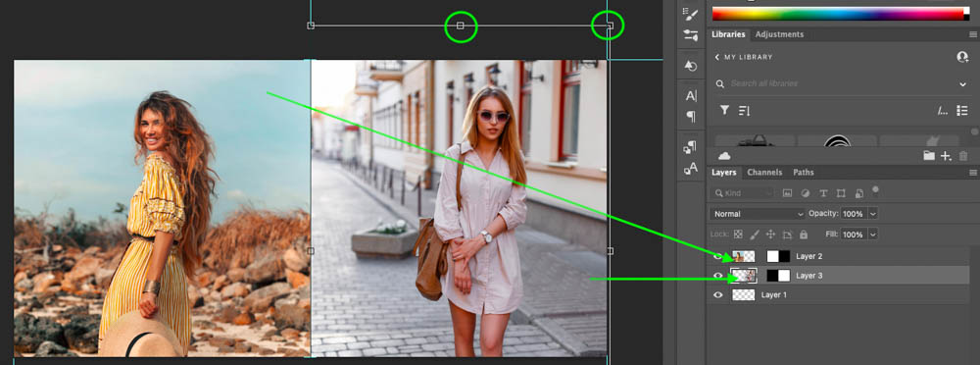
Task: Open the Brush Settings panel icon
Action: click(691, 14)
